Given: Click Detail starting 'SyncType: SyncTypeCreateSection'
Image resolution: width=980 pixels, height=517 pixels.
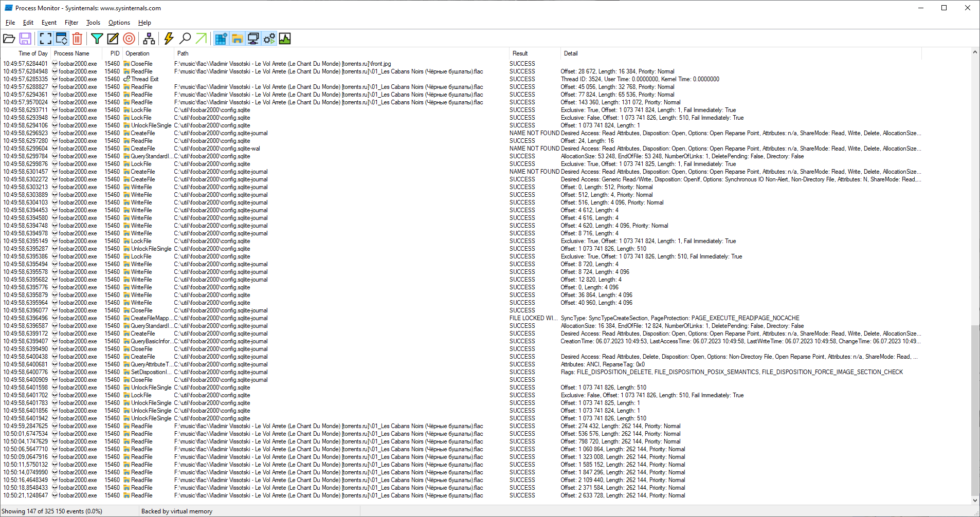Looking at the screenshot, I should point(680,318).
